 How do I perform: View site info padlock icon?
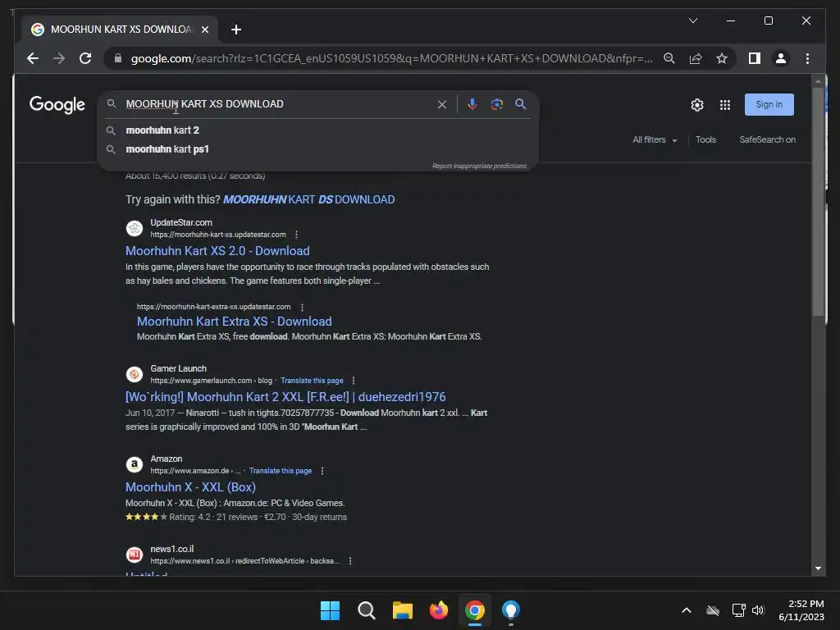(118, 58)
